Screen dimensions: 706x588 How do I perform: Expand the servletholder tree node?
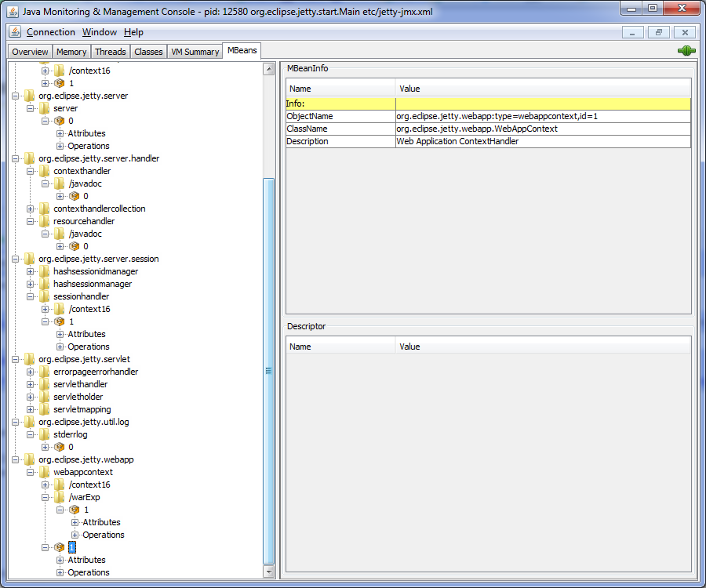click(31, 397)
